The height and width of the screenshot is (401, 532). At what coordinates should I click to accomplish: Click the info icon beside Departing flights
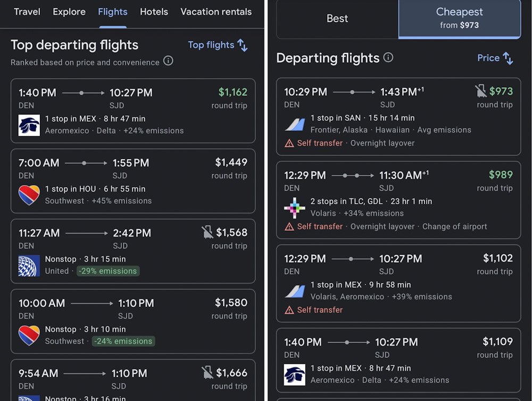pos(388,57)
